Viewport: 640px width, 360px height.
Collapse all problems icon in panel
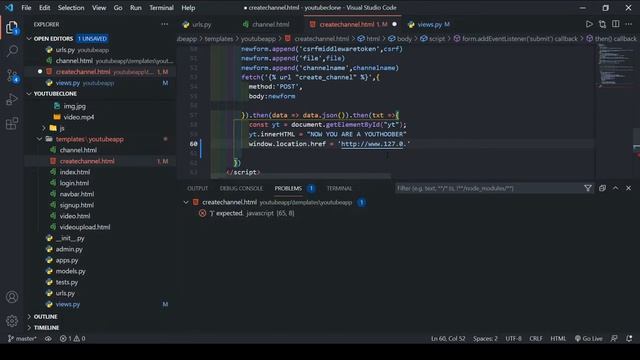pos(602,188)
